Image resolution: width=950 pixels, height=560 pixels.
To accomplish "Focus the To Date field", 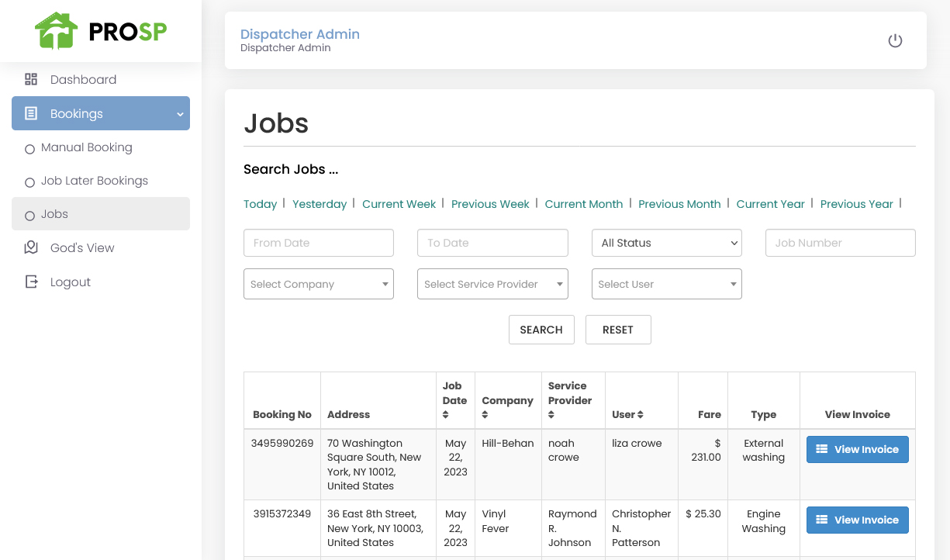I will point(492,243).
